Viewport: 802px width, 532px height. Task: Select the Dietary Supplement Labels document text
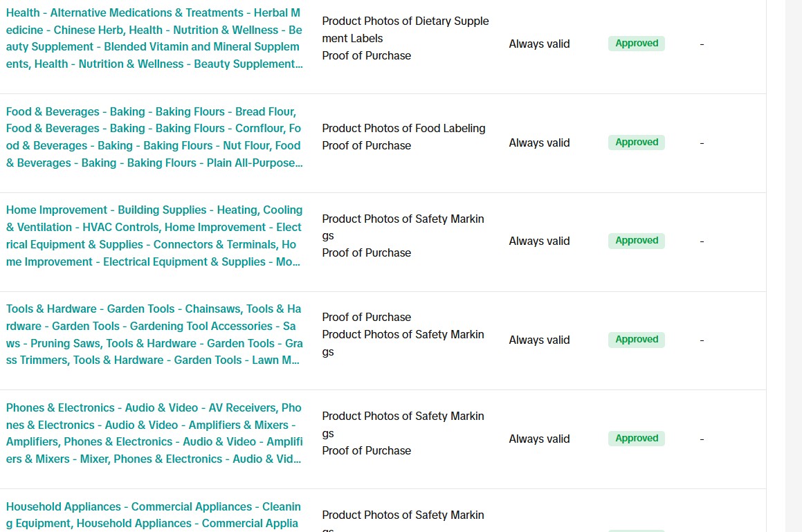pos(405,30)
